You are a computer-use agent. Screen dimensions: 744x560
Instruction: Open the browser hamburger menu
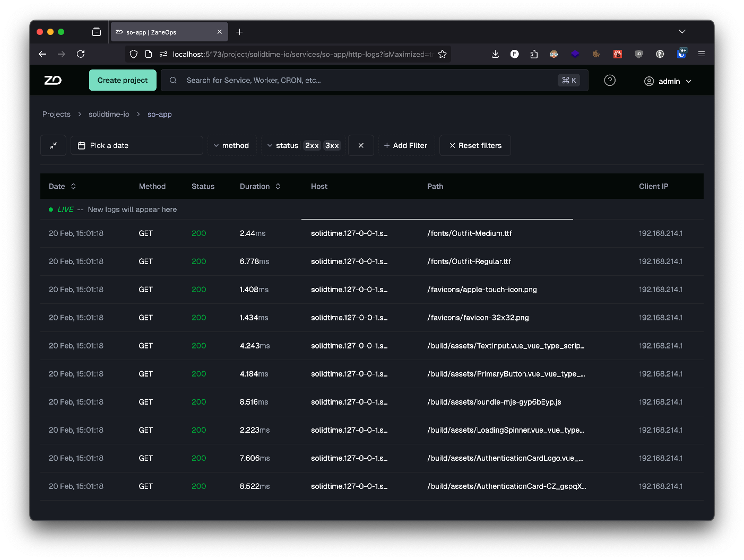(702, 54)
